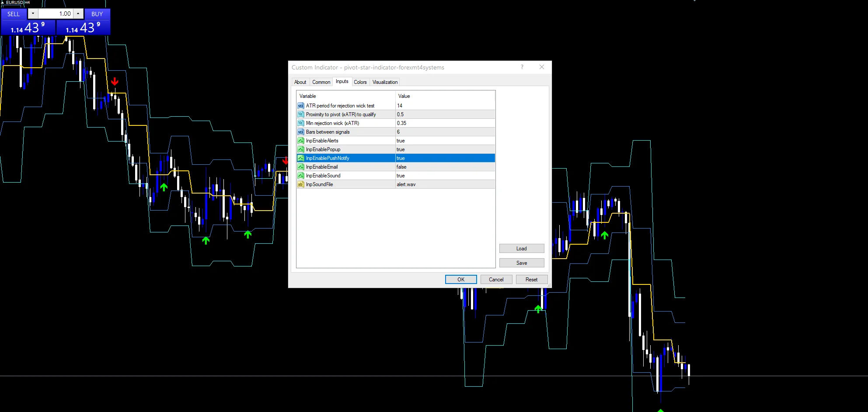
Task: Click the Cancel button
Action: point(496,280)
